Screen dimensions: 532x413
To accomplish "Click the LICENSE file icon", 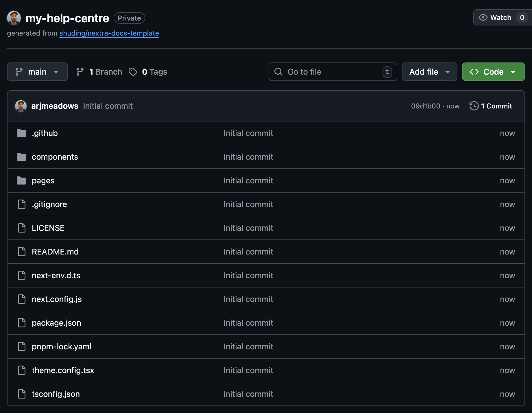I will coord(22,228).
